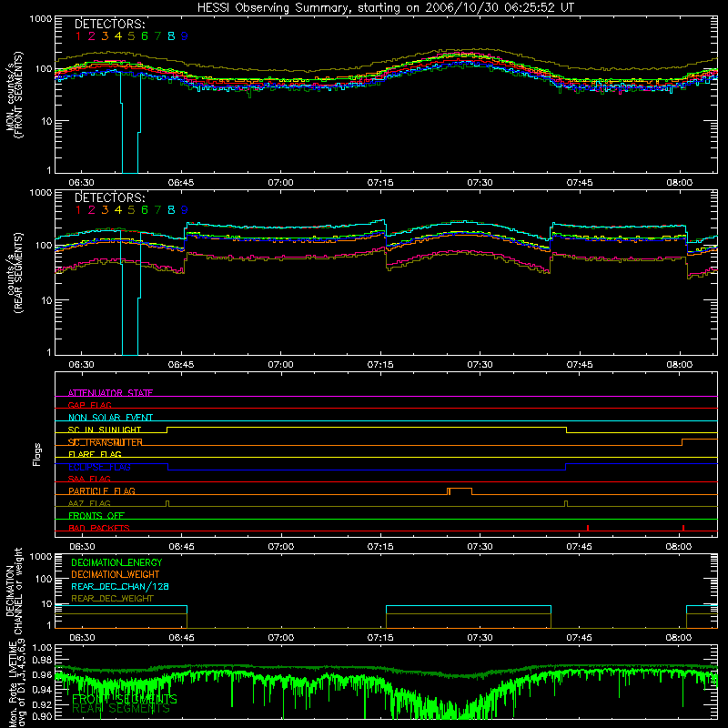Select the PARTICLE_FLAG label
This screenshot has height=728, width=728.
[102, 490]
